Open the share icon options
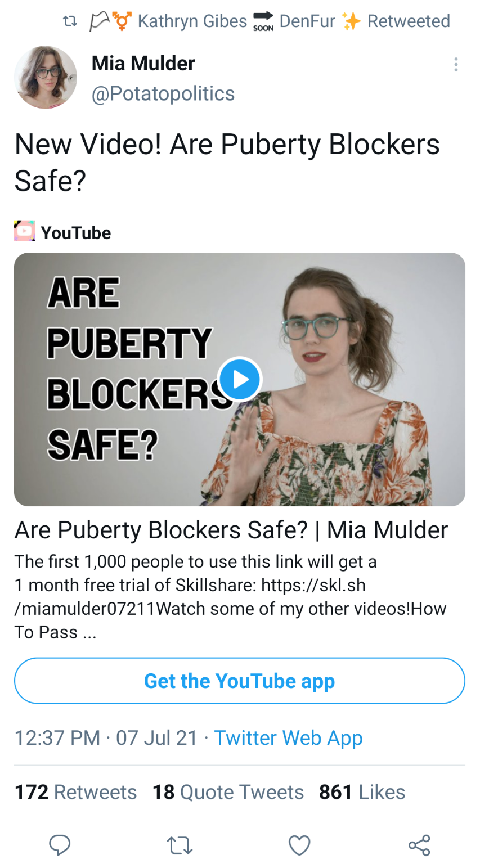Viewport: 480px width, 868px height. point(419,845)
